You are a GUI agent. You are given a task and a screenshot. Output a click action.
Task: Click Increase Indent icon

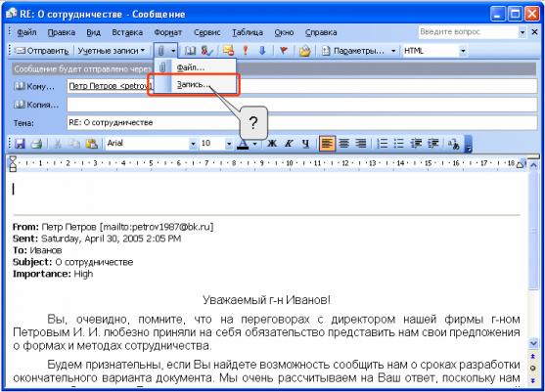(x=432, y=144)
